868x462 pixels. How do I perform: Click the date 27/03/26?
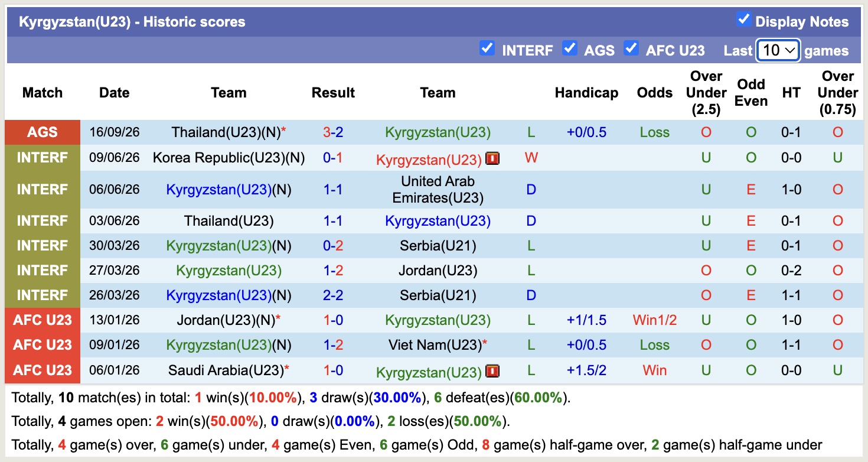coord(115,271)
